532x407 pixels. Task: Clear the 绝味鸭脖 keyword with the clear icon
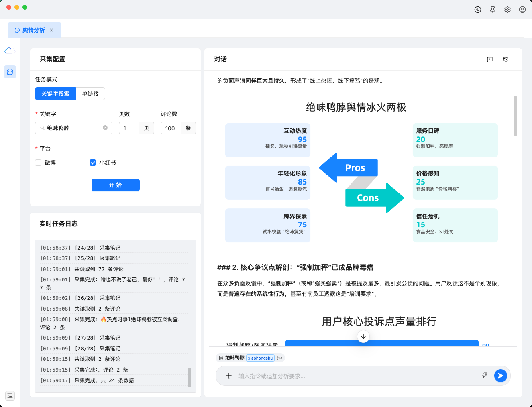click(x=106, y=128)
